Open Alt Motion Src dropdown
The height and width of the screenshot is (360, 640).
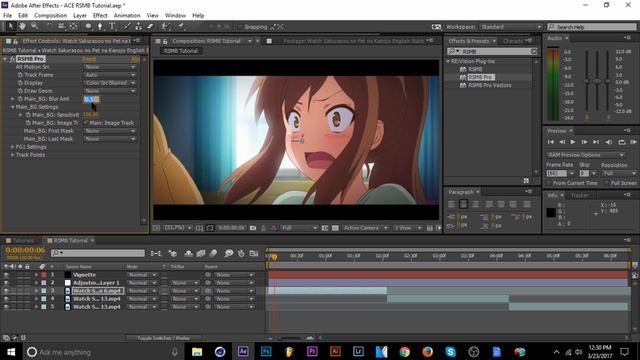[x=110, y=67]
